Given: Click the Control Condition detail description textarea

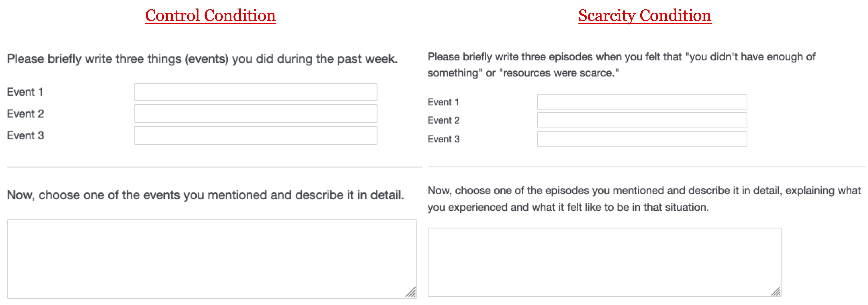Looking at the screenshot, I should [212, 259].
